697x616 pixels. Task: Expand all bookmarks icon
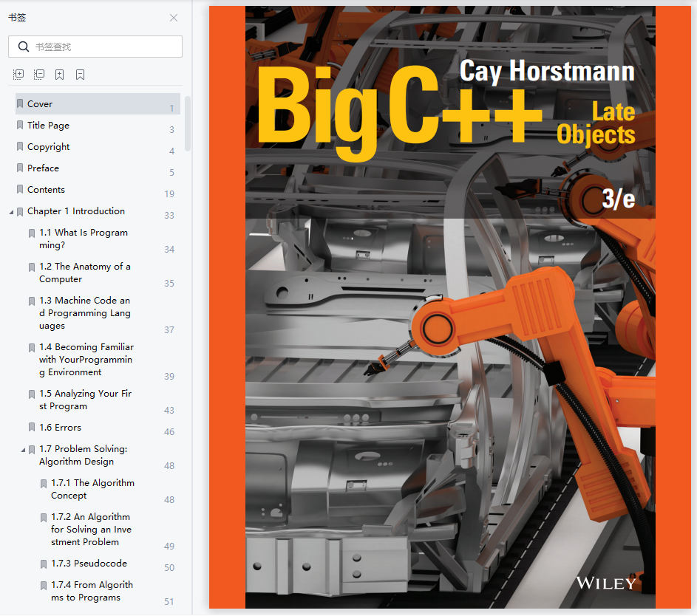click(x=18, y=74)
